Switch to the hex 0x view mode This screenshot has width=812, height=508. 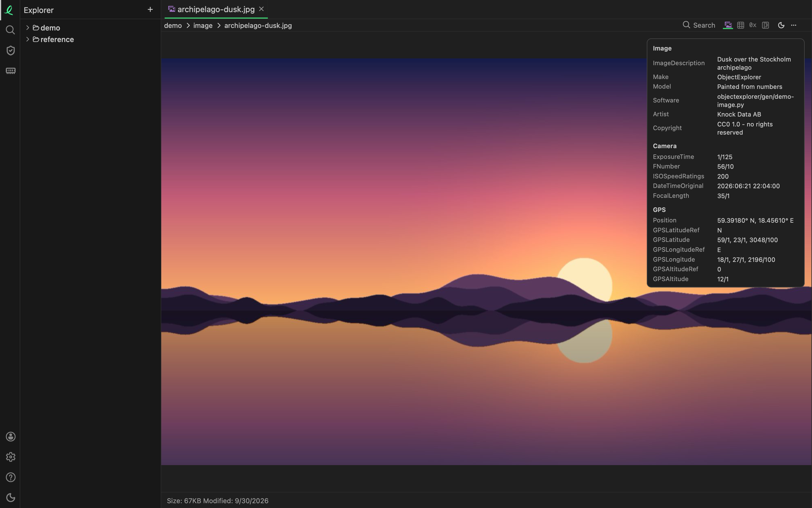(x=753, y=25)
